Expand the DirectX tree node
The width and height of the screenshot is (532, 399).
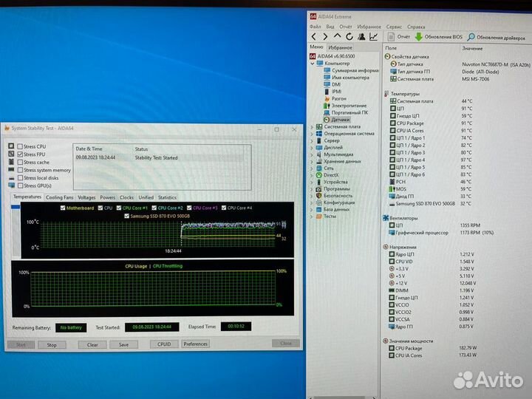pos(312,175)
